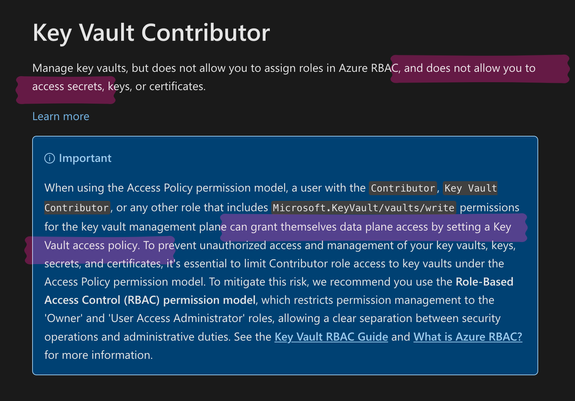Image resolution: width=575 pixels, height=401 pixels.
Task: Click the bold Role-Based Access Control text
Action: (x=279, y=291)
